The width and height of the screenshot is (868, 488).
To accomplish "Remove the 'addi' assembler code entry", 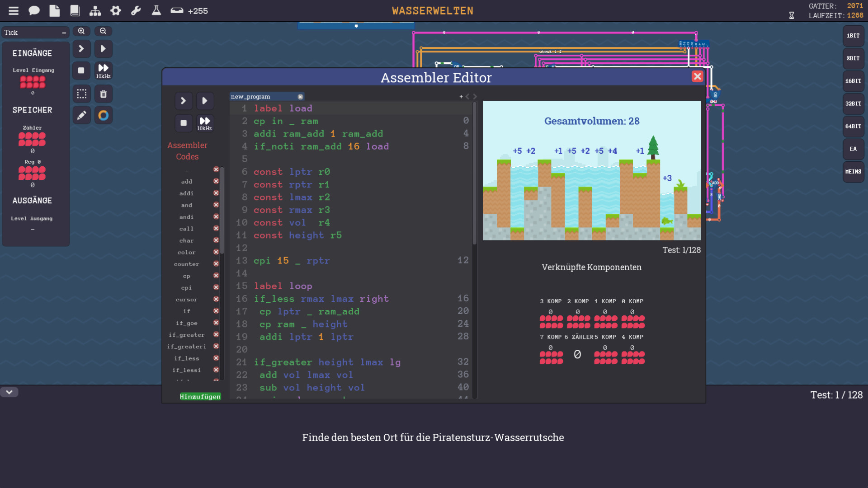I will tap(216, 193).
